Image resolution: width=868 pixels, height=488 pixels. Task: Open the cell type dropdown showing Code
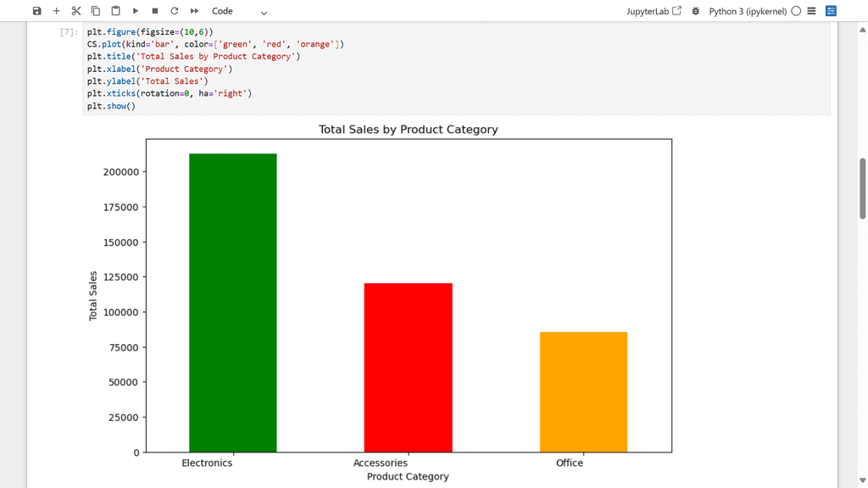coord(239,12)
